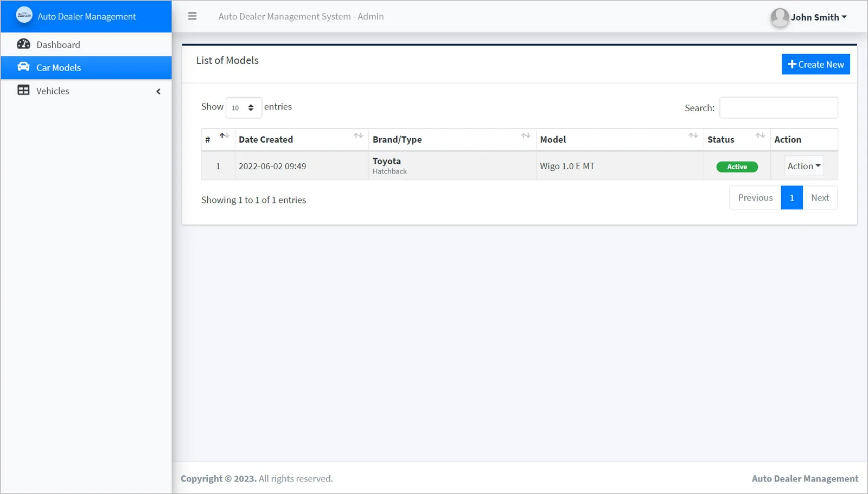Click the Dashboard gauge icon
The height and width of the screenshot is (494, 868).
(x=23, y=44)
